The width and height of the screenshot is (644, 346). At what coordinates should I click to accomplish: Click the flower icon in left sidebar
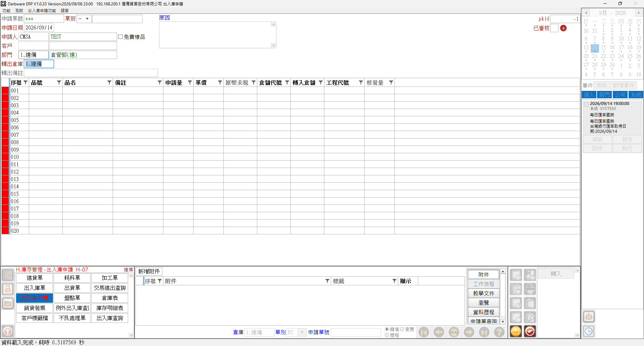(x=8, y=289)
